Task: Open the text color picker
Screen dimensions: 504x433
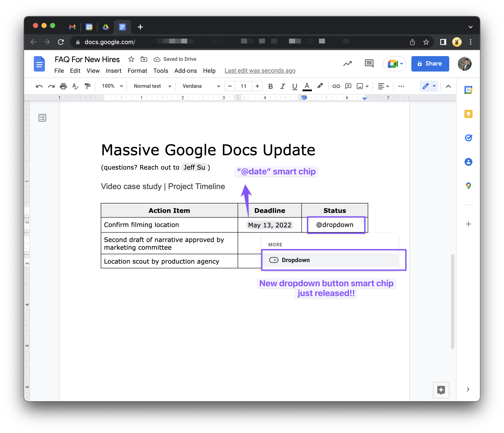Action: pos(307,87)
